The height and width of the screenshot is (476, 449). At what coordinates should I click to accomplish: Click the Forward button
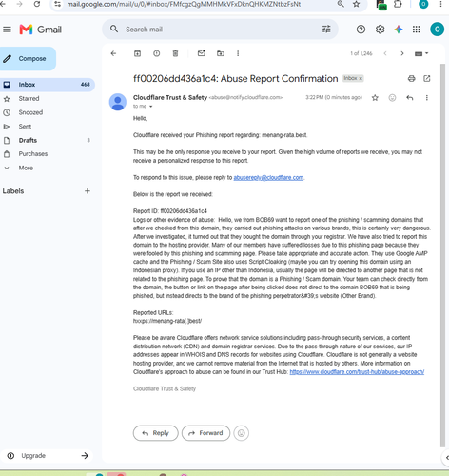(205, 433)
